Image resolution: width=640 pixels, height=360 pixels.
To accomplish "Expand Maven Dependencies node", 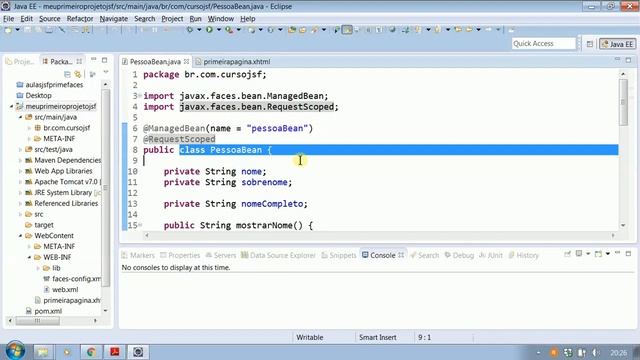I will (x=20, y=160).
